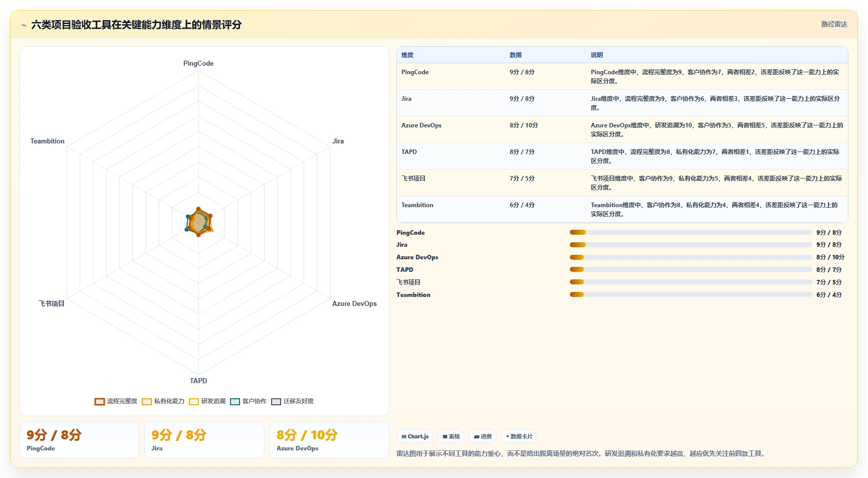Viewport: 868px width, 478px height.
Task: Click the Teambition progress bar
Action: click(691, 294)
